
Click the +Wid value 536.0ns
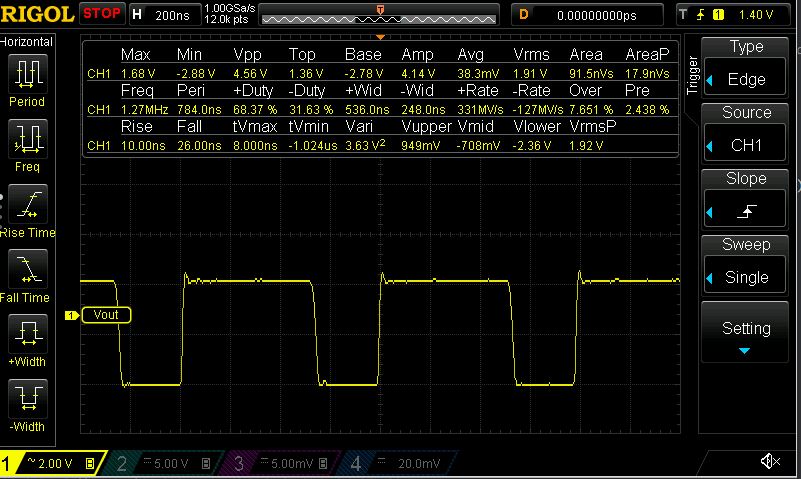click(x=367, y=110)
